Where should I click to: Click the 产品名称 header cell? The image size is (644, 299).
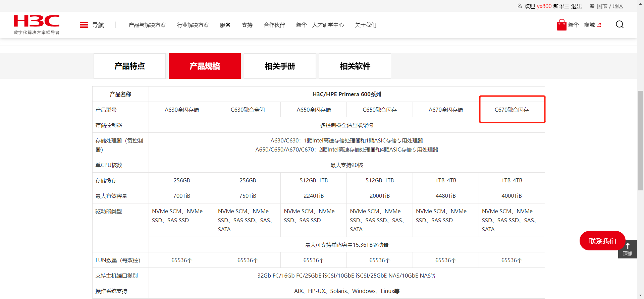click(120, 94)
